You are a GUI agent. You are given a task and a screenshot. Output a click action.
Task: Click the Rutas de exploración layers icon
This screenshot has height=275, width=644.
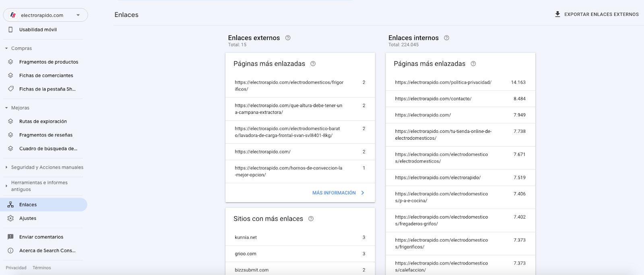[10, 121]
